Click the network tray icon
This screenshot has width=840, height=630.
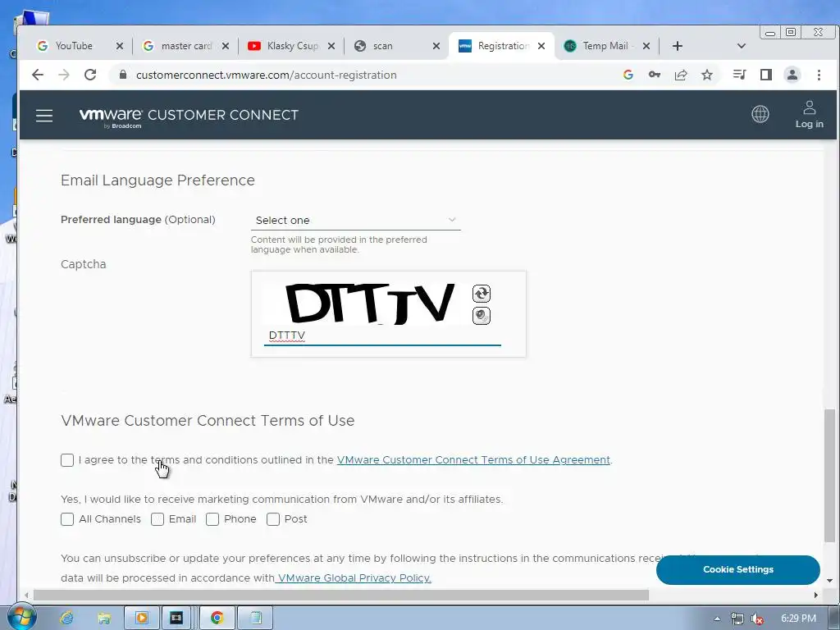737,619
